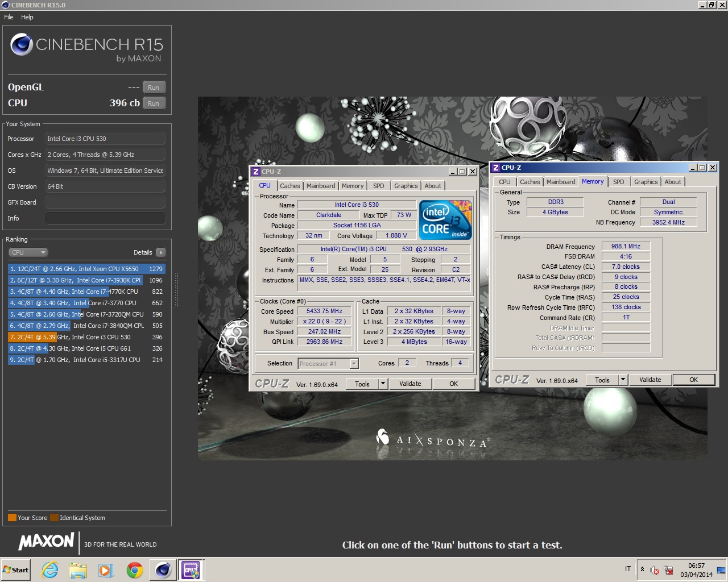
Task: Switch to Mainboard tab in left CPU-Z window
Action: click(x=321, y=186)
